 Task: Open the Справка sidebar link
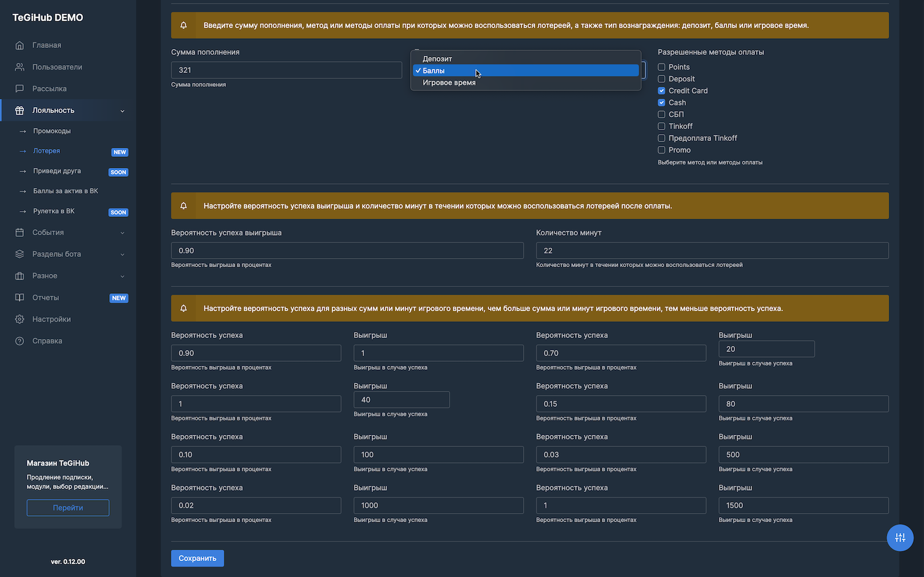tap(47, 341)
